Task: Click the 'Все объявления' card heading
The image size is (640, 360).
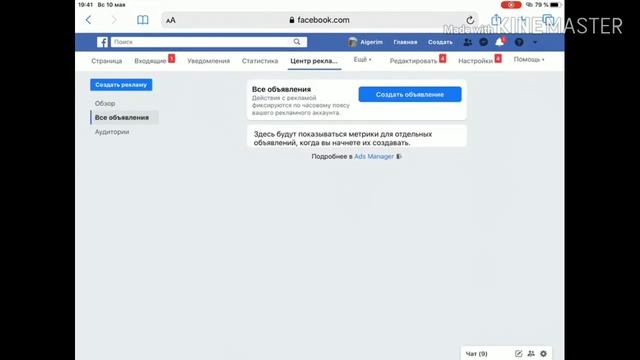Action: click(x=281, y=89)
